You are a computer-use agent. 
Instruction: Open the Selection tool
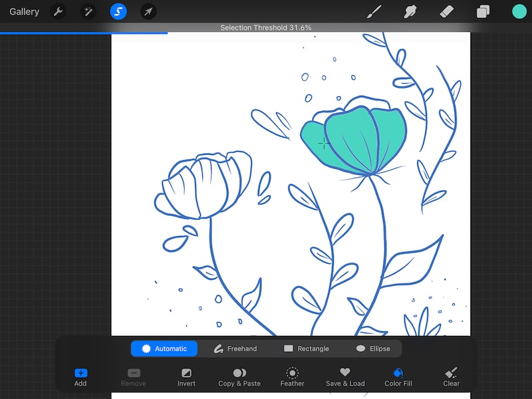coord(118,11)
